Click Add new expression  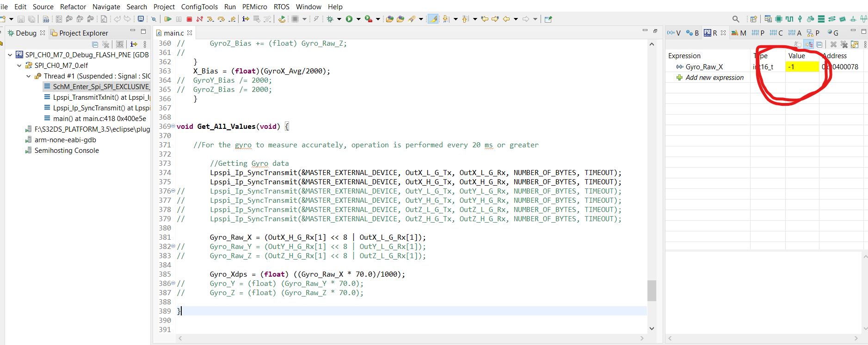point(714,78)
